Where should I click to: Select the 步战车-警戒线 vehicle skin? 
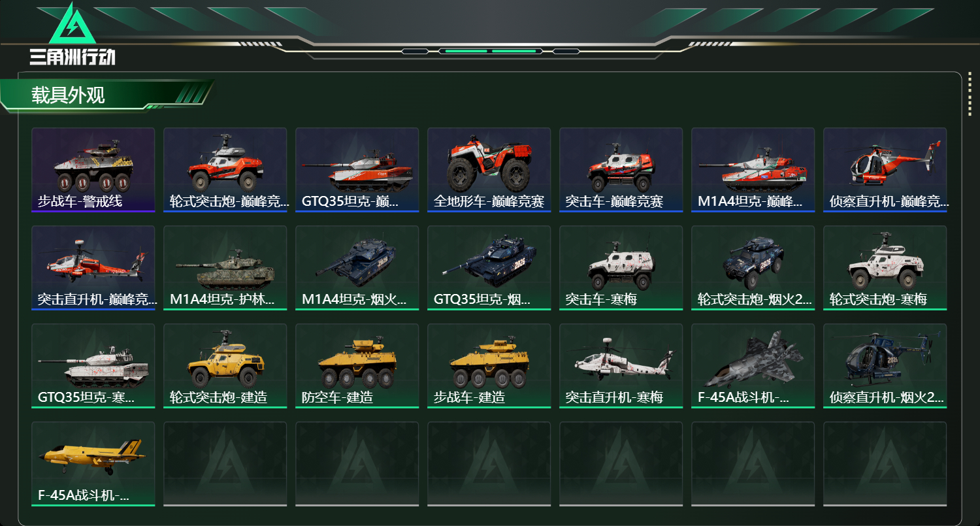(93, 170)
